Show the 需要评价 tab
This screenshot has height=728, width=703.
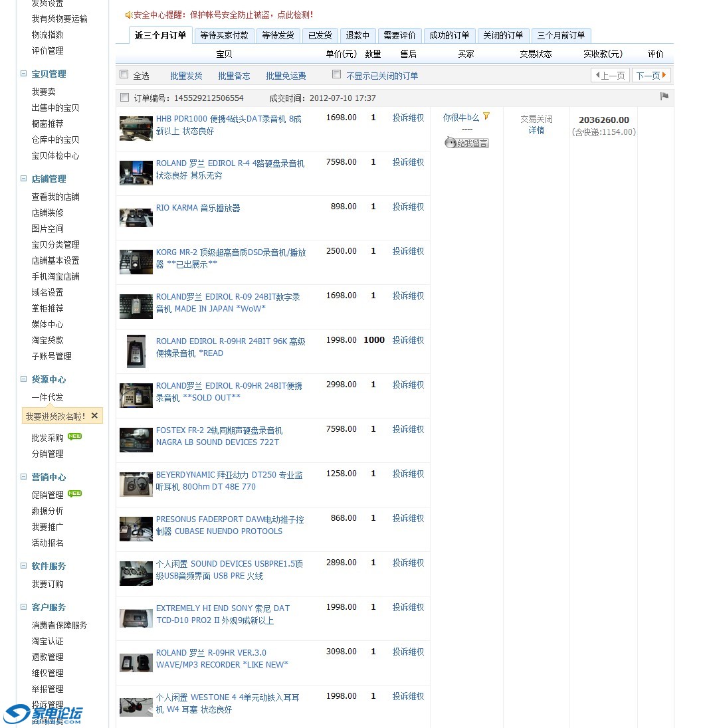click(x=400, y=35)
